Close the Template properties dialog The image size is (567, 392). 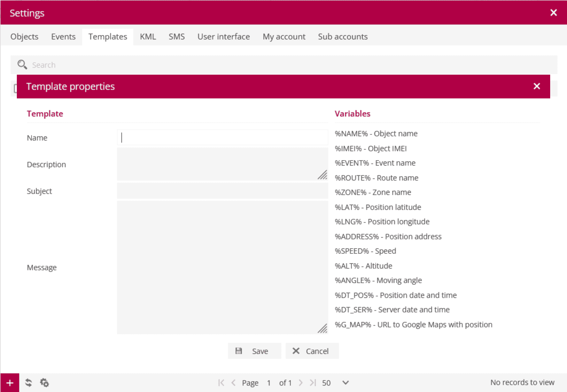click(x=537, y=86)
